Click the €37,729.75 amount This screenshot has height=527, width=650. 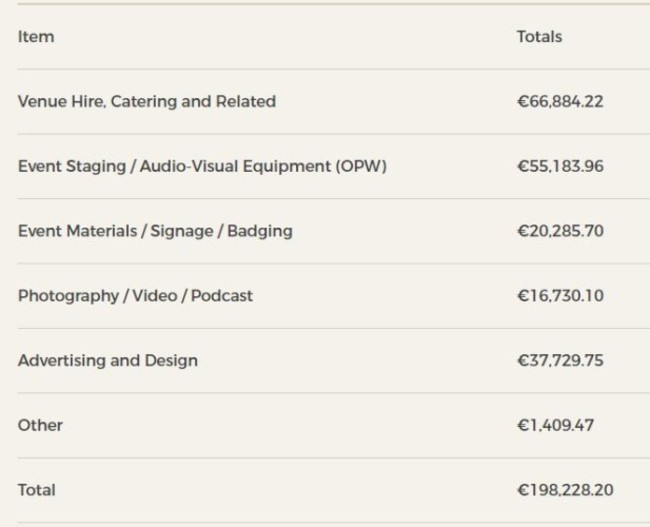pyautogui.click(x=560, y=360)
